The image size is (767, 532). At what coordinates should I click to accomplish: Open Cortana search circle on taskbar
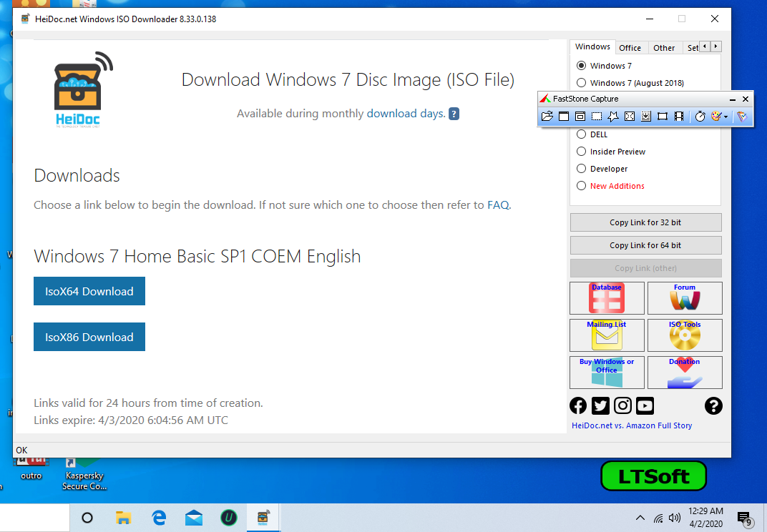(x=87, y=518)
